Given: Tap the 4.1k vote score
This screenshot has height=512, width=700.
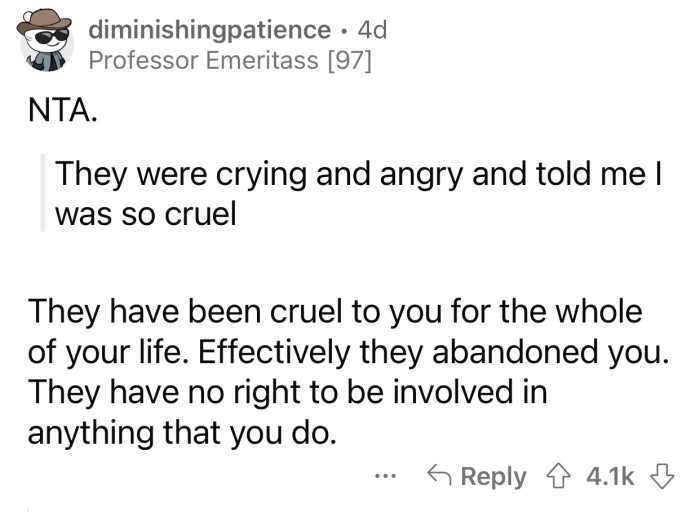Looking at the screenshot, I should point(610,476).
